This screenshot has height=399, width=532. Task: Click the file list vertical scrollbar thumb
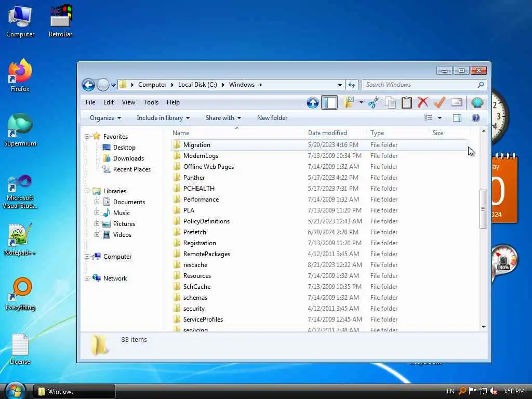click(483, 209)
